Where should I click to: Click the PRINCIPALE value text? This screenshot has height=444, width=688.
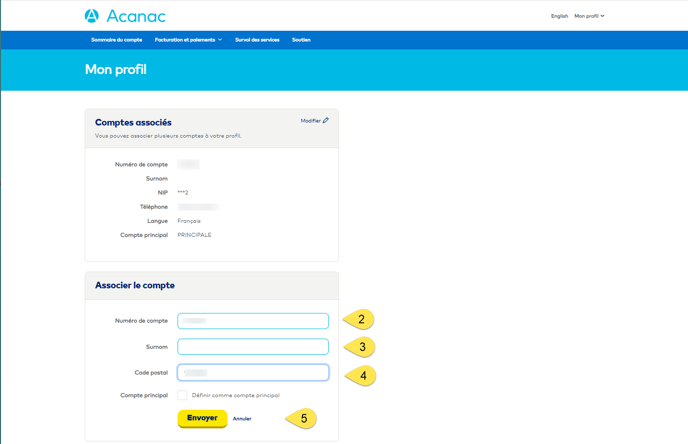pos(194,235)
